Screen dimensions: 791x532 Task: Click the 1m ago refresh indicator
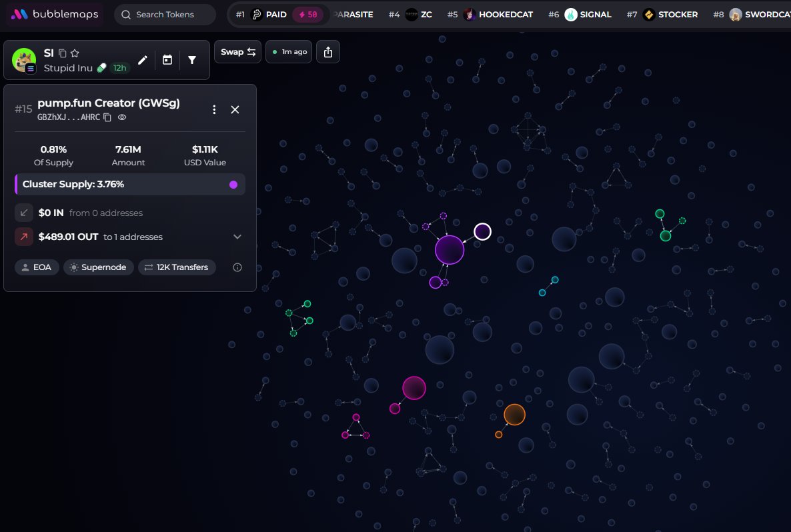point(289,52)
